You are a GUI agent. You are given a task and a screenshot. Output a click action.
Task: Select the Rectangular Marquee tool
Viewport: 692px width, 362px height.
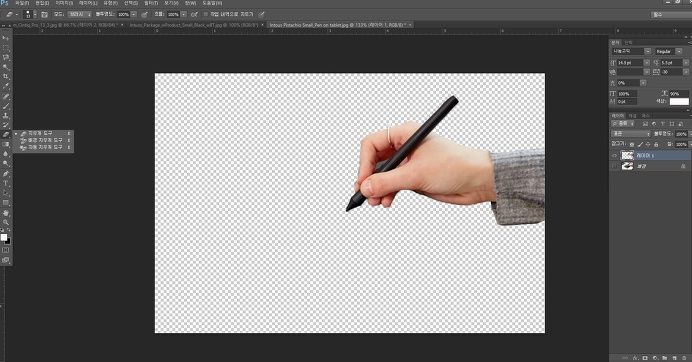click(6, 48)
